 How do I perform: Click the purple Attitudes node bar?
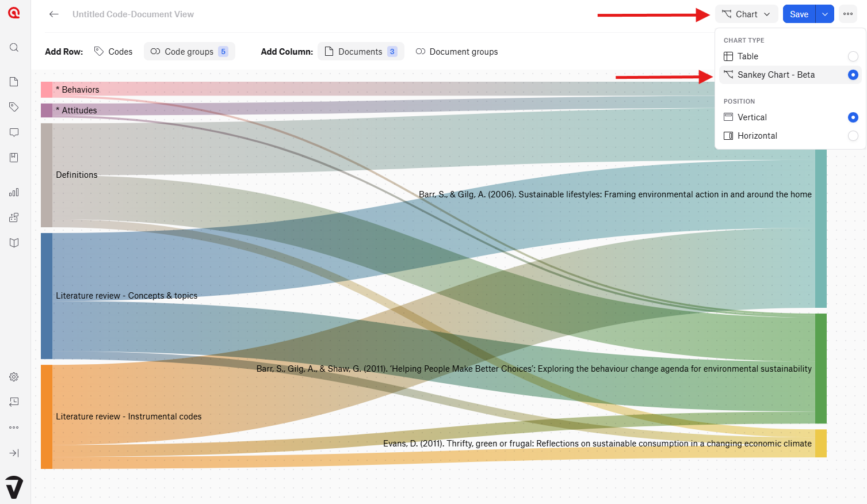tap(47, 110)
